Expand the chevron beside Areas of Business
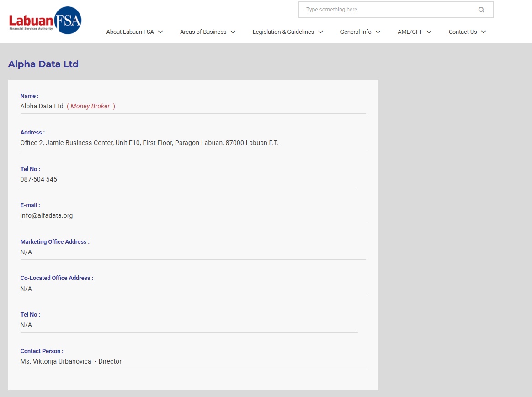The width and height of the screenshot is (532, 397). (233, 32)
